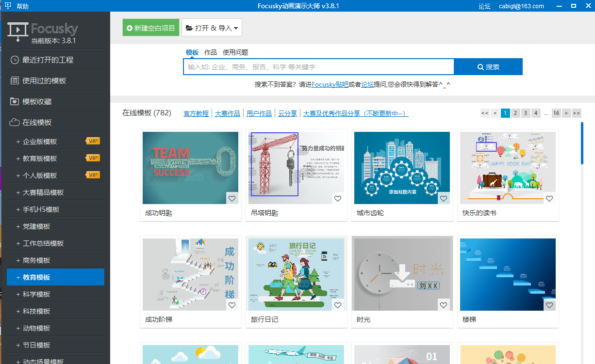Click VIP badge next to 教育版模板

[x=93, y=158]
